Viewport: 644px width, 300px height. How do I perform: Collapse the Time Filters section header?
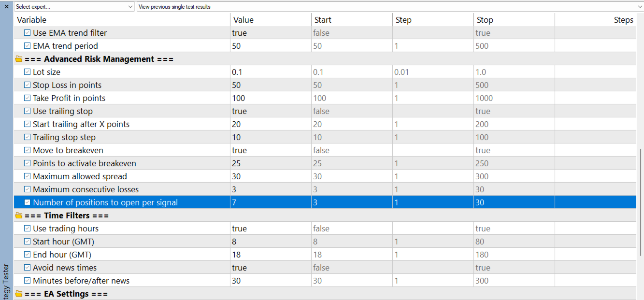(325, 215)
